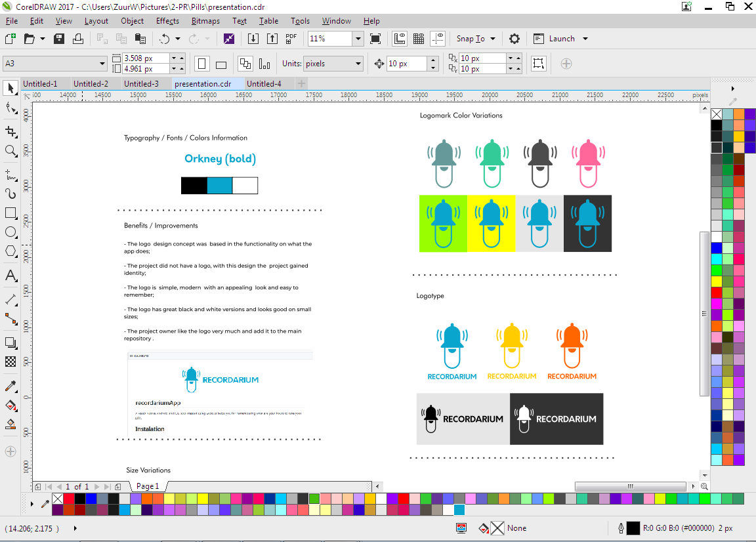
Task: Toggle Show guidelines button
Action: click(438, 39)
